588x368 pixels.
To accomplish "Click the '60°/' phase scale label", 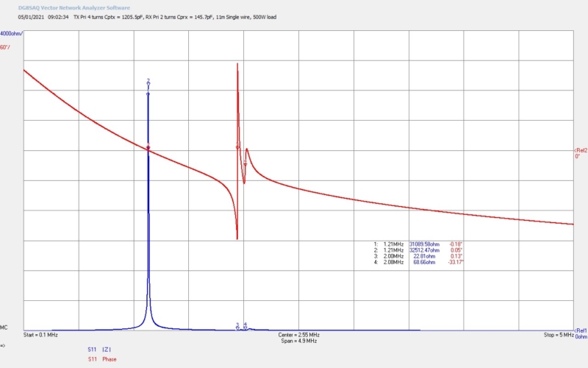I will click(5, 47).
